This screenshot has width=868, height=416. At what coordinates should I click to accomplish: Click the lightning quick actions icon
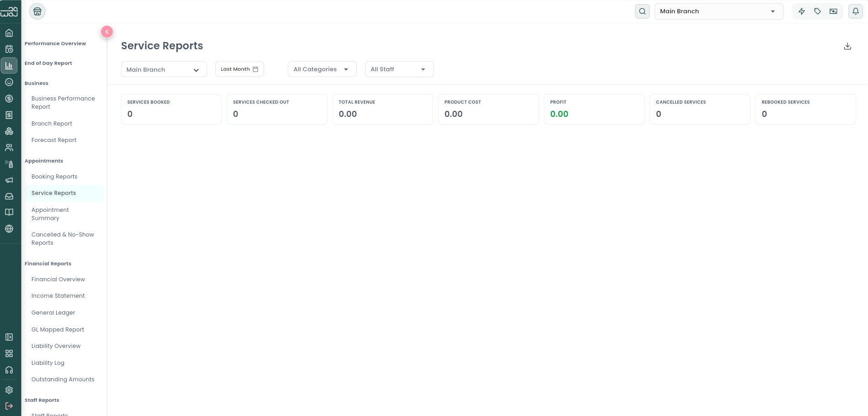[x=802, y=11]
